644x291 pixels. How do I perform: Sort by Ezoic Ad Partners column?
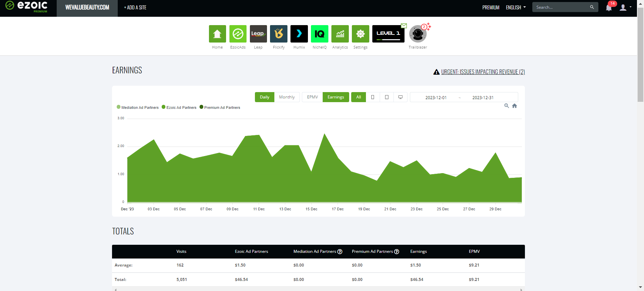coord(252,251)
